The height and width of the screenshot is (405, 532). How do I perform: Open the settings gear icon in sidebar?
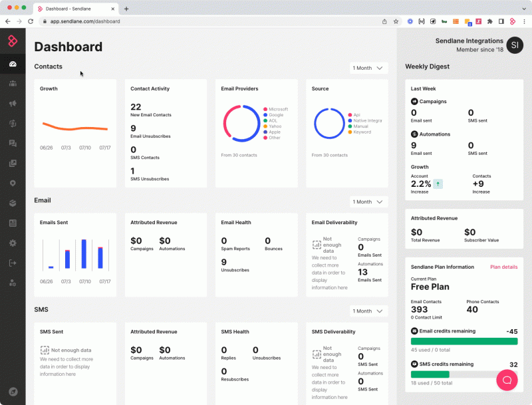(13, 243)
